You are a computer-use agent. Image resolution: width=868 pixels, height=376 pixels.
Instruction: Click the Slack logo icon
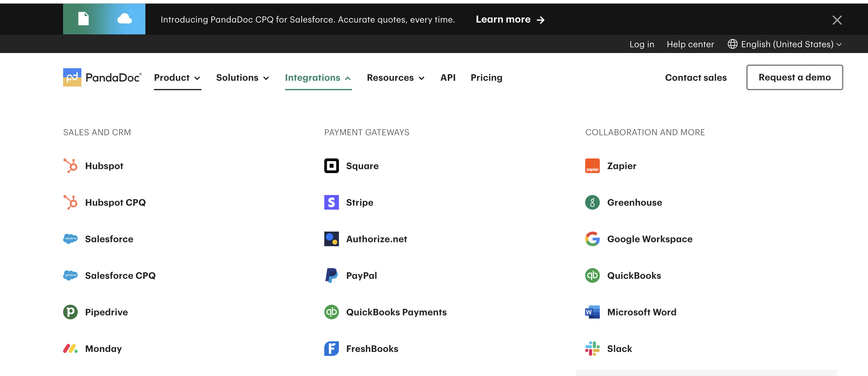pos(592,349)
